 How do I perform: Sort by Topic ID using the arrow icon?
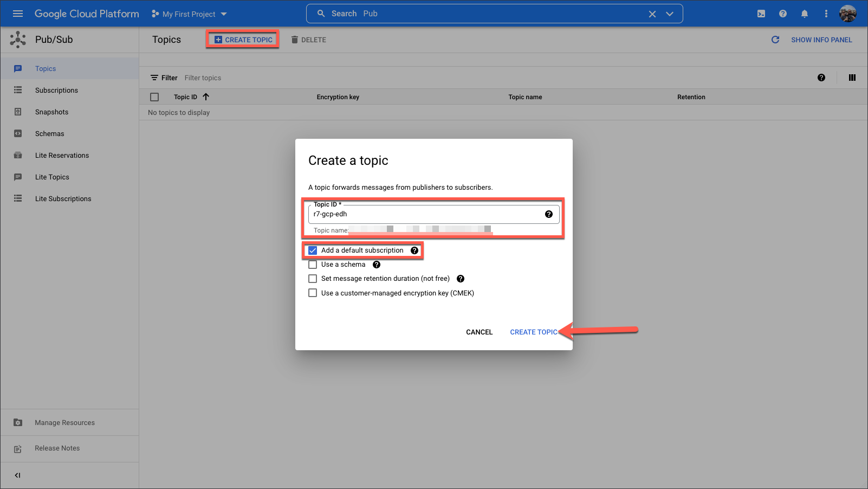(x=206, y=97)
